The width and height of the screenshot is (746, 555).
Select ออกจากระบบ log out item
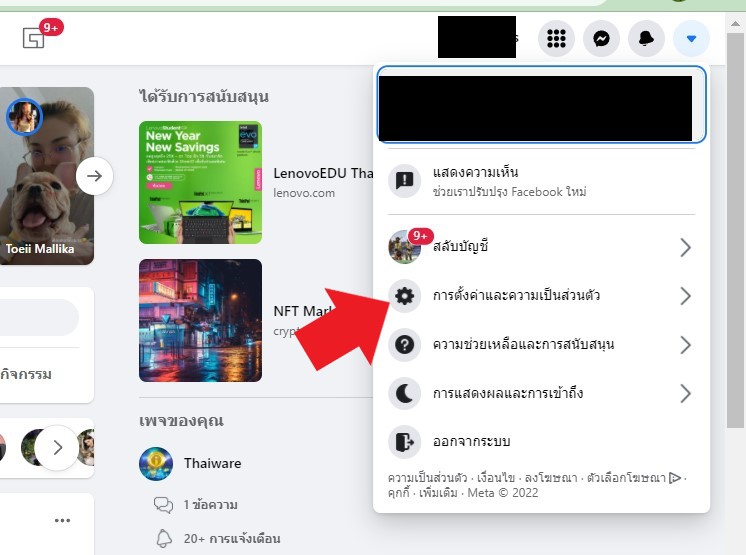(541, 442)
